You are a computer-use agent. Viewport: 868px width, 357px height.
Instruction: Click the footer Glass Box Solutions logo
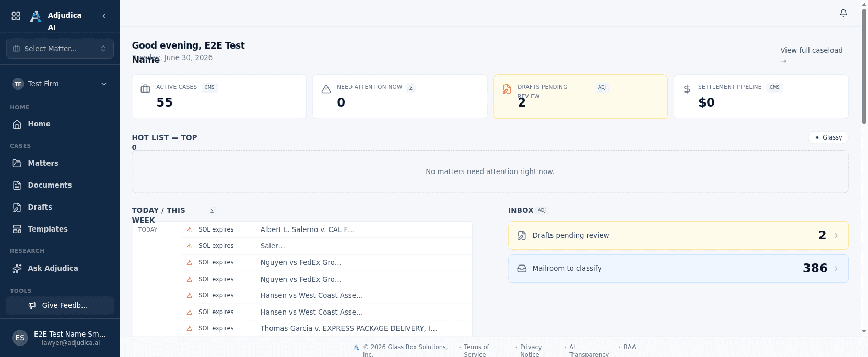point(356,348)
